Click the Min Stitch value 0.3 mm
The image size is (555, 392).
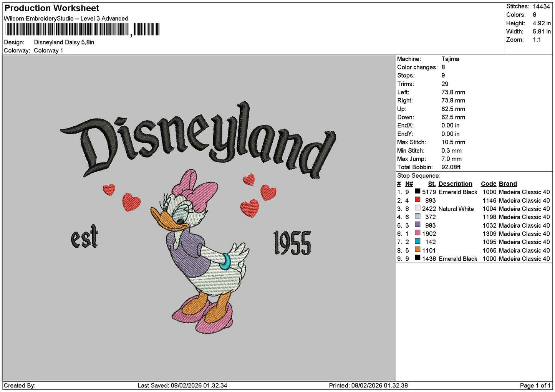(x=452, y=151)
